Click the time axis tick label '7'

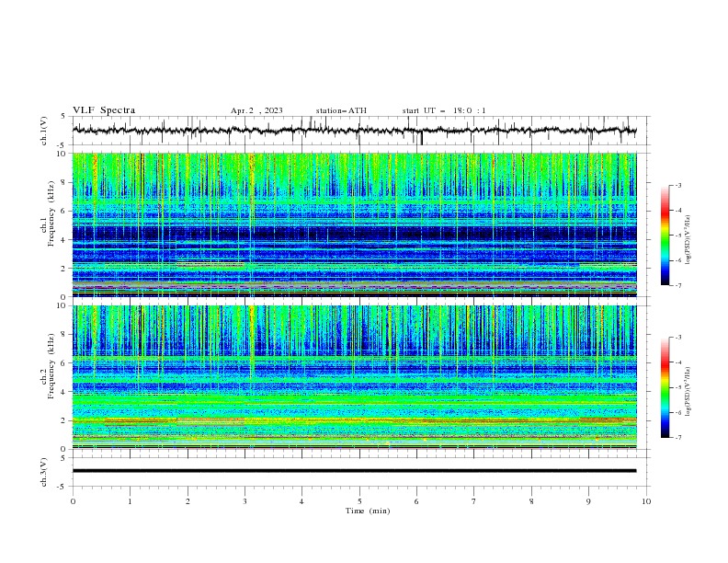pyautogui.click(x=474, y=501)
